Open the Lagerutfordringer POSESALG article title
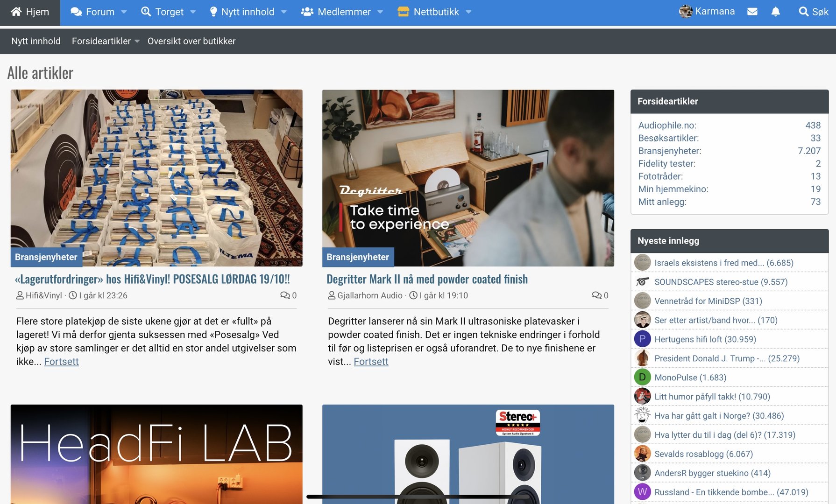Screen dimensions: 836x504 (x=152, y=279)
